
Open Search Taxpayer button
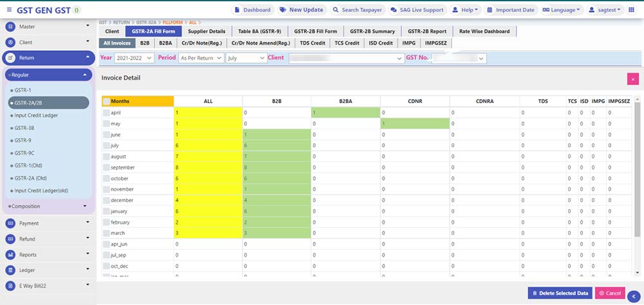click(356, 10)
